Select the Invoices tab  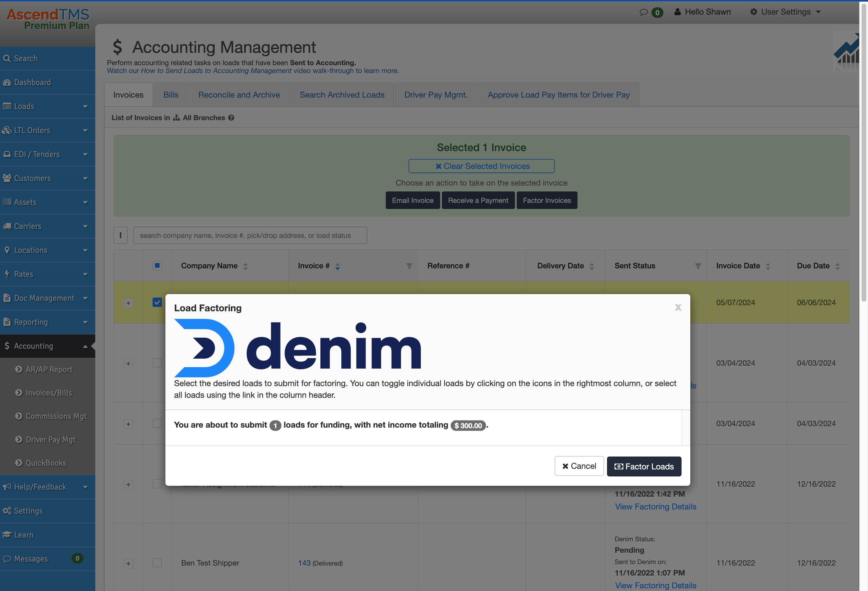tap(128, 95)
